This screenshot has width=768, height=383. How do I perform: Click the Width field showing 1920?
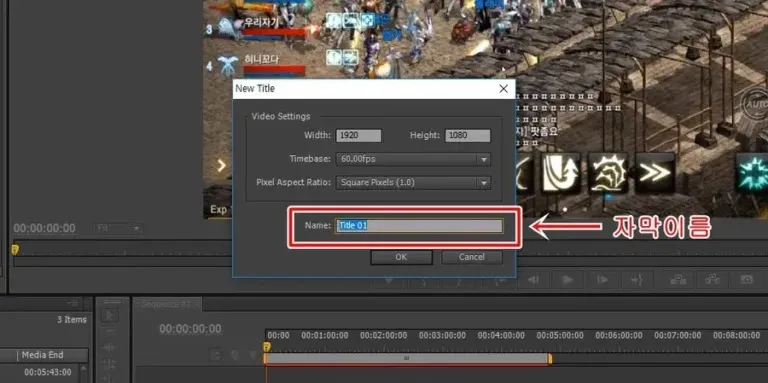tap(359, 136)
